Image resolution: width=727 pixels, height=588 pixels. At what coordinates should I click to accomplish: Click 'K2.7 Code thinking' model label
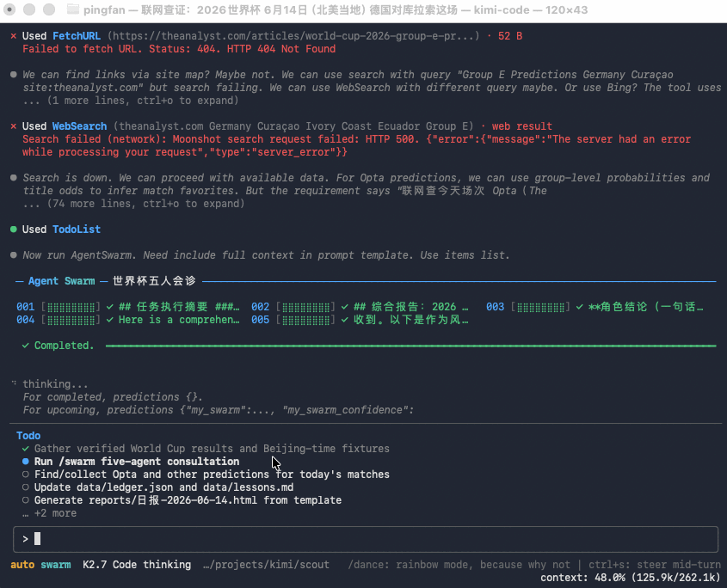tap(137, 565)
